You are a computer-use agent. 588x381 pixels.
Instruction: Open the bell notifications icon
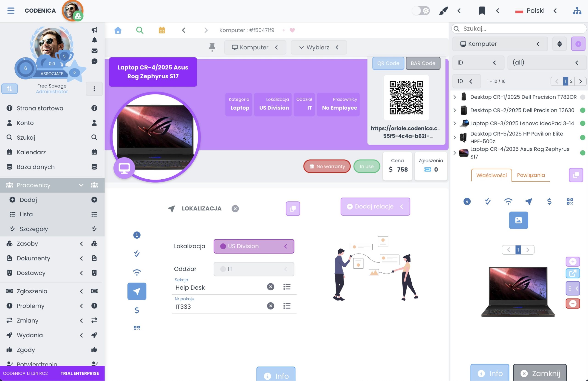coord(94,40)
